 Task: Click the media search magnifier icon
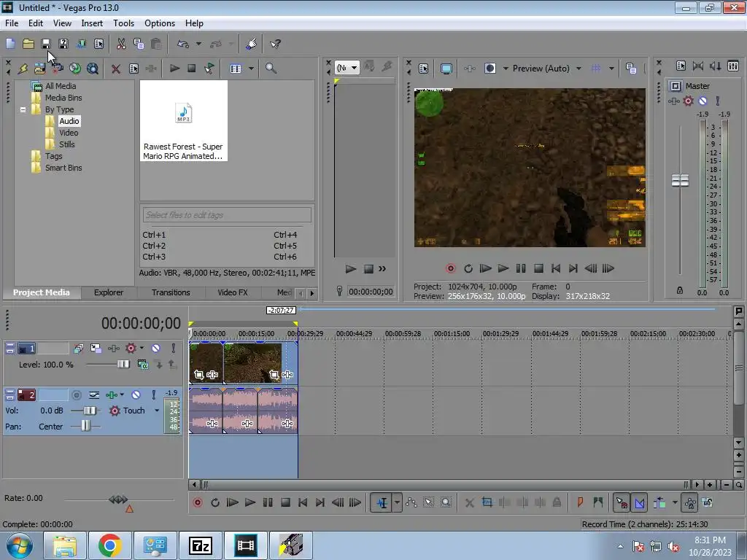click(271, 68)
